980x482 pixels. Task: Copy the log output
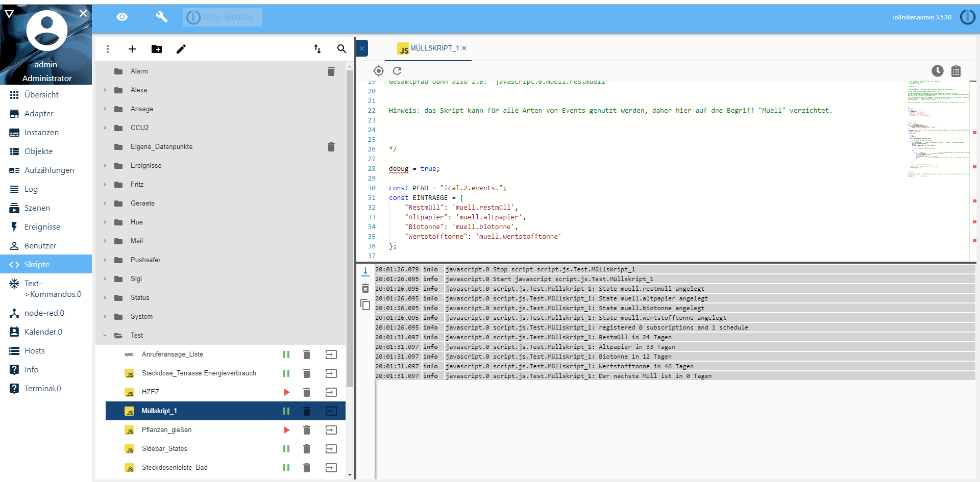click(x=365, y=305)
